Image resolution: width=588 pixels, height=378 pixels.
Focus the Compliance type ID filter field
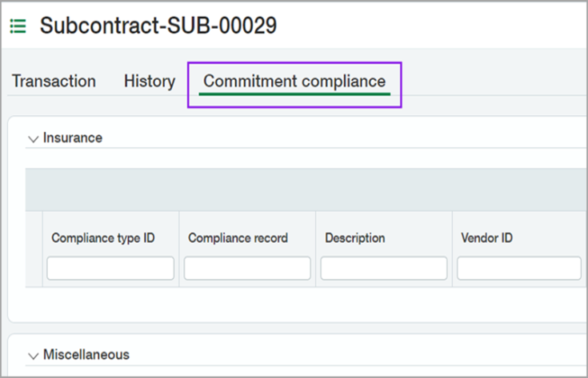click(110, 269)
